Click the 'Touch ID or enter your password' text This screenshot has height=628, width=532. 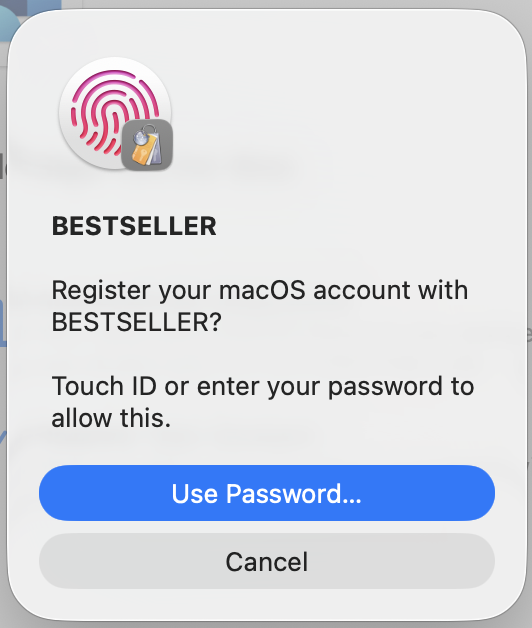263,402
